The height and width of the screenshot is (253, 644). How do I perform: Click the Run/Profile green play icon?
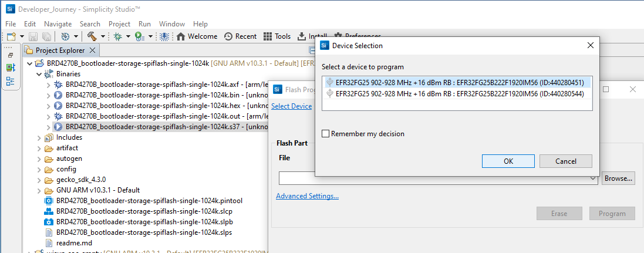(x=140, y=36)
